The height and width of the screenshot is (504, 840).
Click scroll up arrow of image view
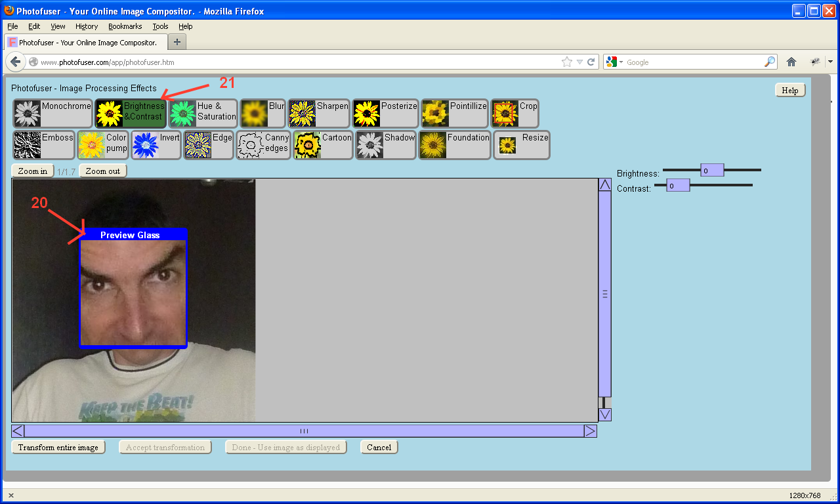605,184
